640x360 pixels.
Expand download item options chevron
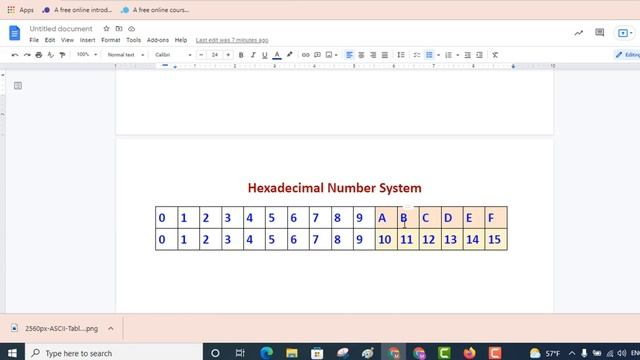click(x=111, y=328)
